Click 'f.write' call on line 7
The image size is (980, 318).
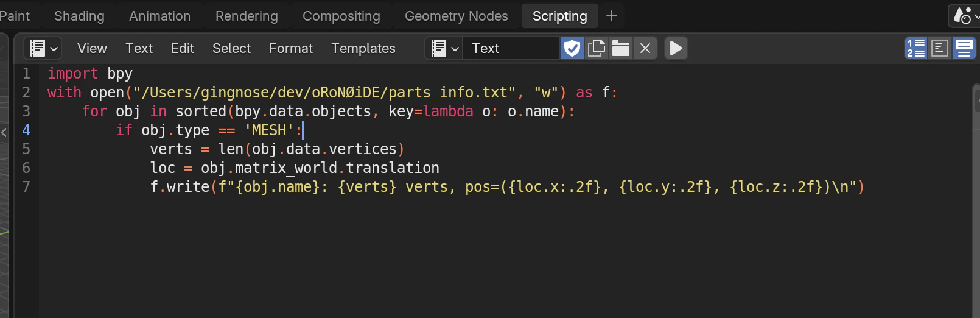coord(180,187)
